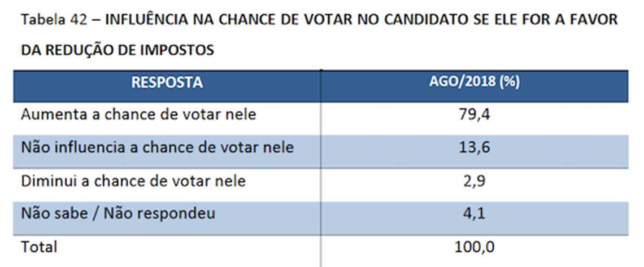Image resolution: width=644 pixels, height=267 pixels.
Task: Click the "Diminui a chance de votar nele" label
Action: click(133, 181)
